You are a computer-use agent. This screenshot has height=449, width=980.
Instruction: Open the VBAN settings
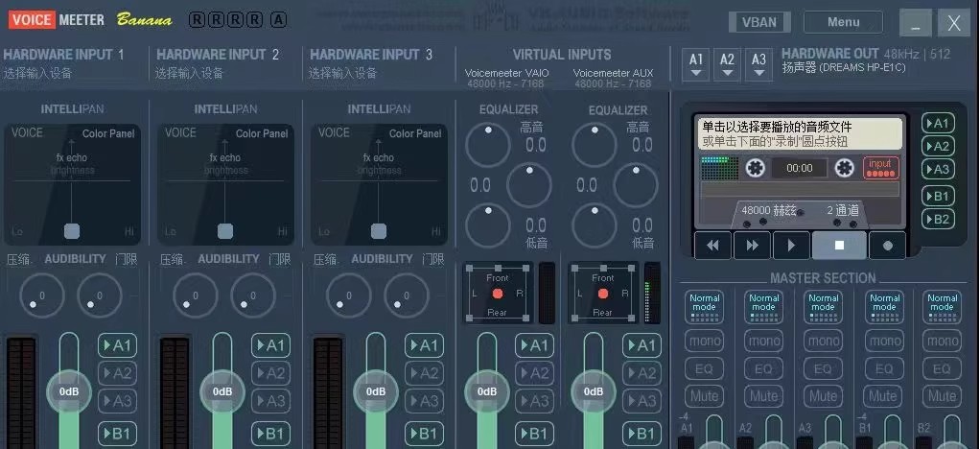tap(759, 22)
